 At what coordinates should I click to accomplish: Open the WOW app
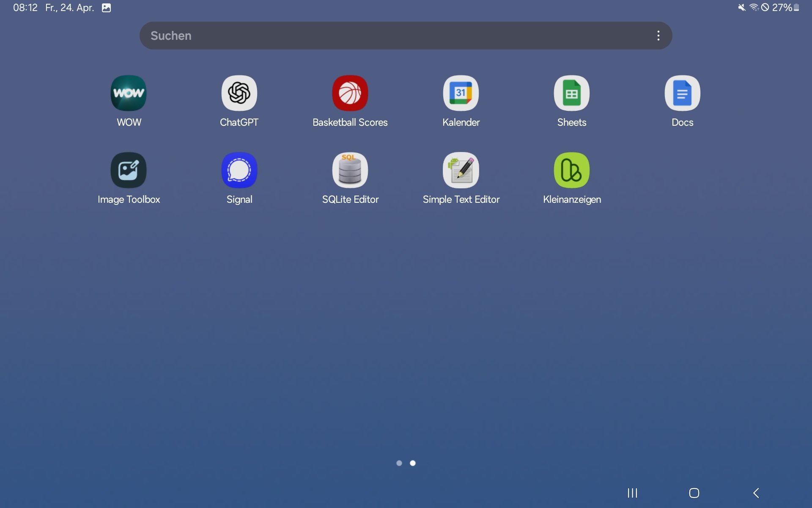coord(129,93)
